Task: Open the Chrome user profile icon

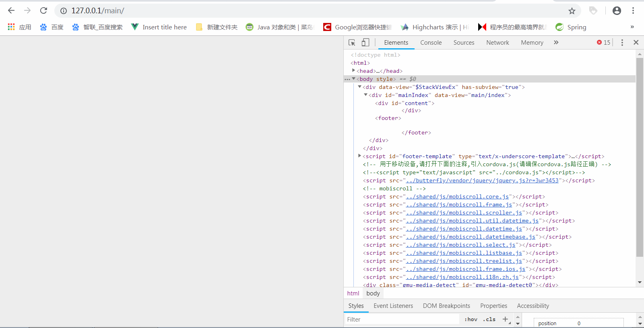Action: click(x=617, y=11)
